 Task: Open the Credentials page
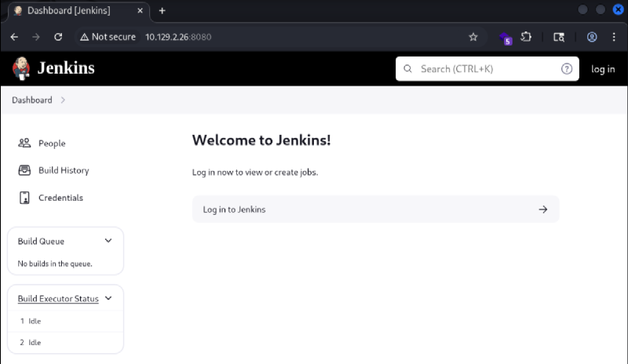click(x=61, y=198)
